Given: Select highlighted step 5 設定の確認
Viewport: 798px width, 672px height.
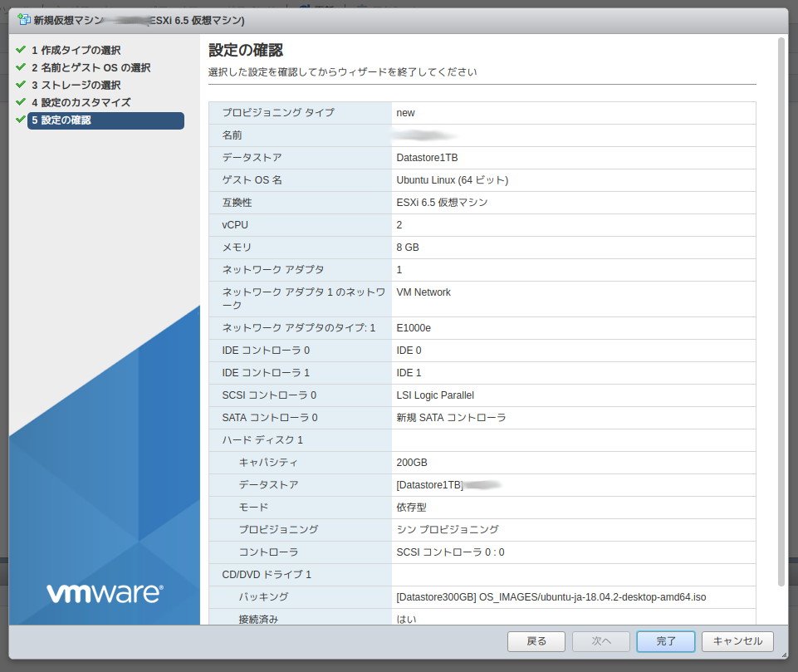Looking at the screenshot, I should (x=105, y=120).
